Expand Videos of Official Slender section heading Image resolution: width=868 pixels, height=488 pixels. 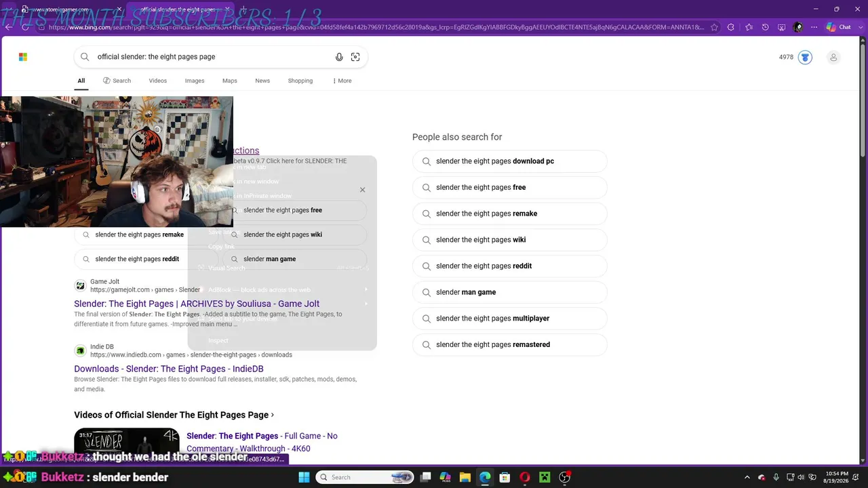coord(174,415)
